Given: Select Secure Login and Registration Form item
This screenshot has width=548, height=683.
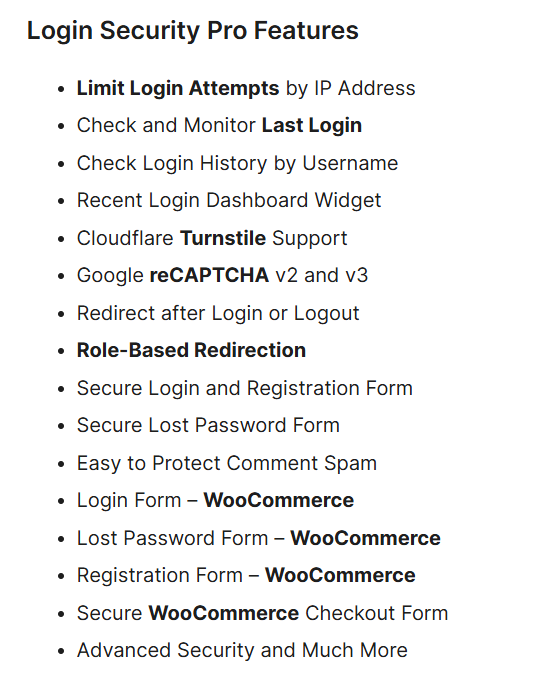Looking at the screenshot, I should click(x=245, y=389).
